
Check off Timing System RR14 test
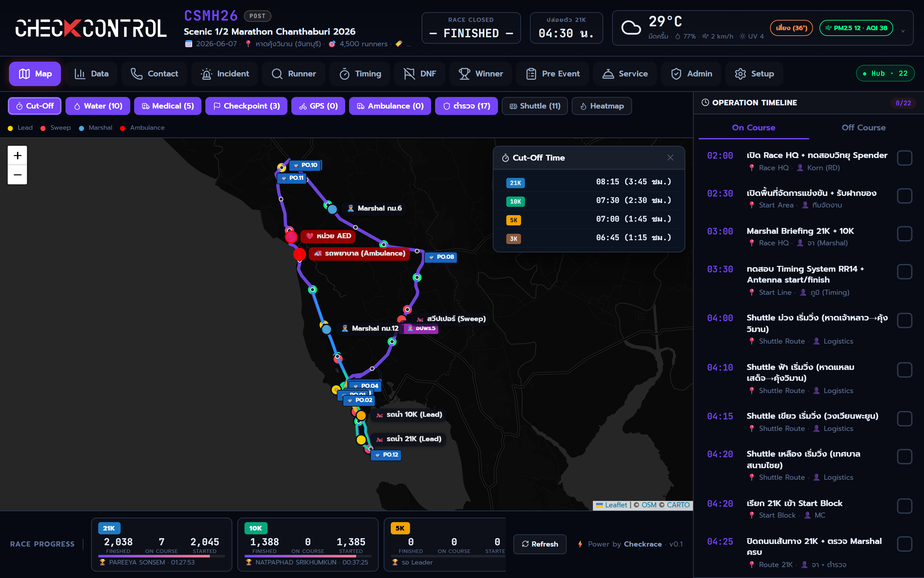(x=904, y=272)
